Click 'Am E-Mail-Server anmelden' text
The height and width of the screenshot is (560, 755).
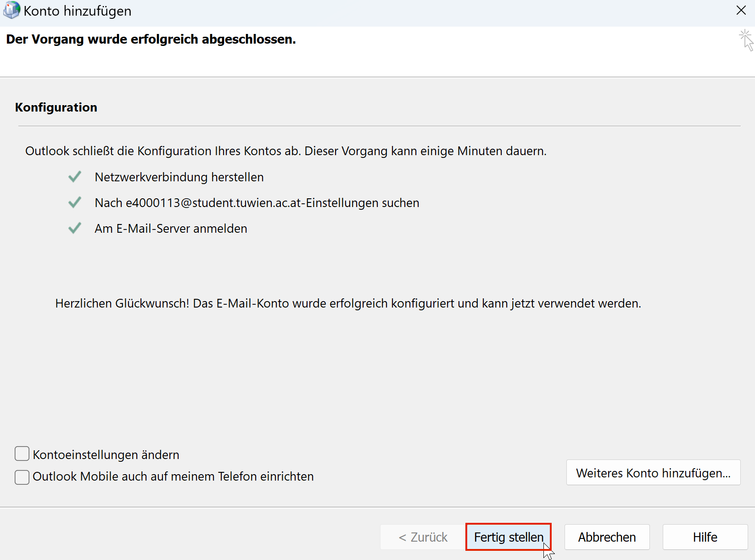(x=171, y=229)
